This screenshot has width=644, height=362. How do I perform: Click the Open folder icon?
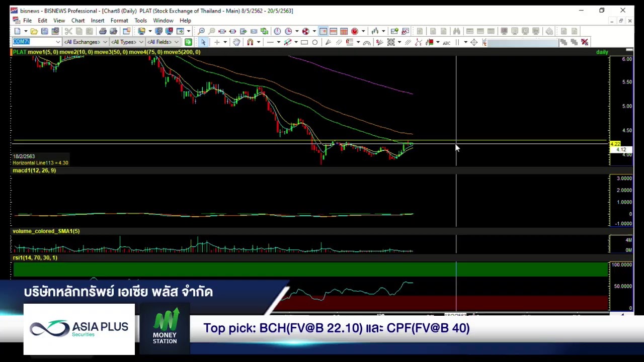click(34, 31)
